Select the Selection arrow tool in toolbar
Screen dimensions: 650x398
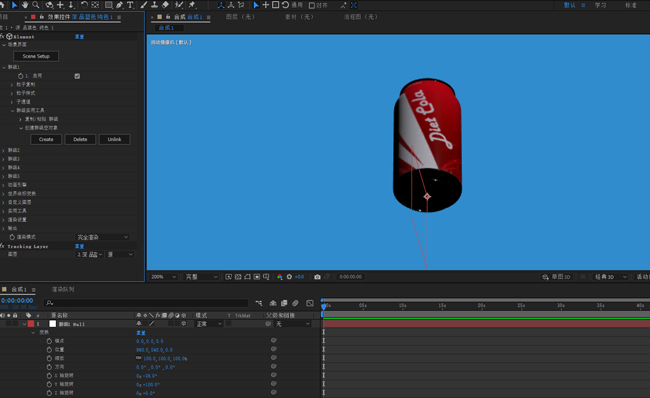point(14,5)
